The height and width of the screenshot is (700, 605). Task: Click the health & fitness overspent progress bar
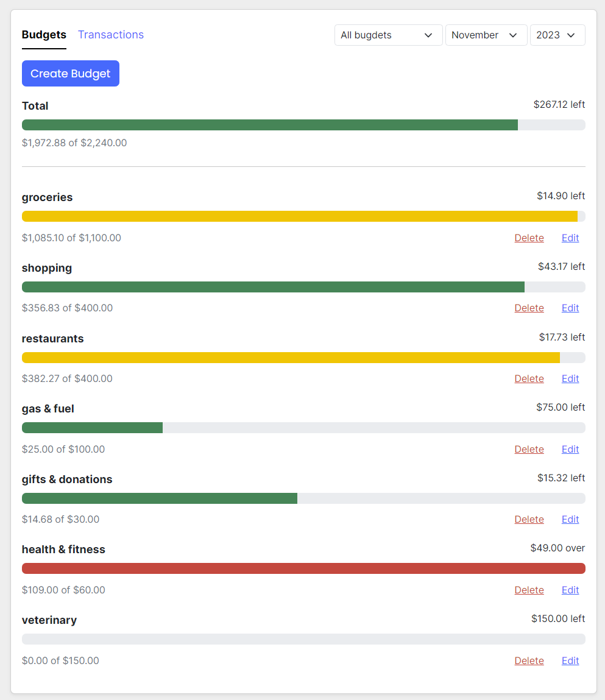(303, 568)
